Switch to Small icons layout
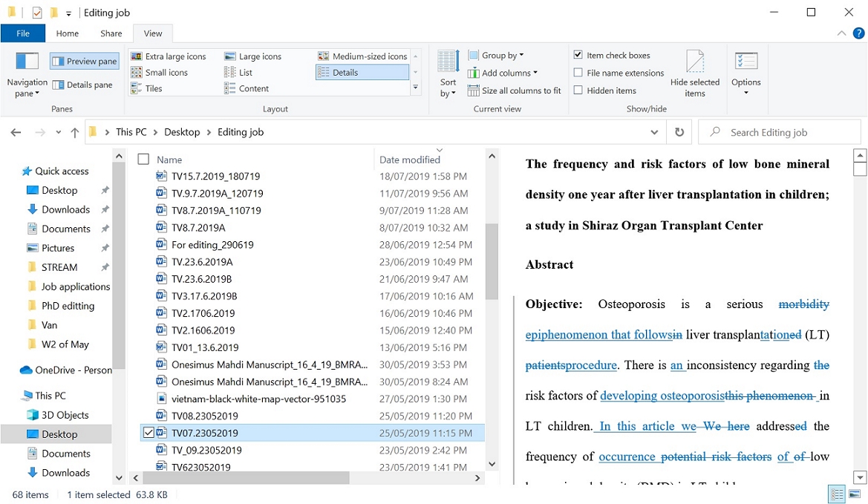 click(160, 73)
